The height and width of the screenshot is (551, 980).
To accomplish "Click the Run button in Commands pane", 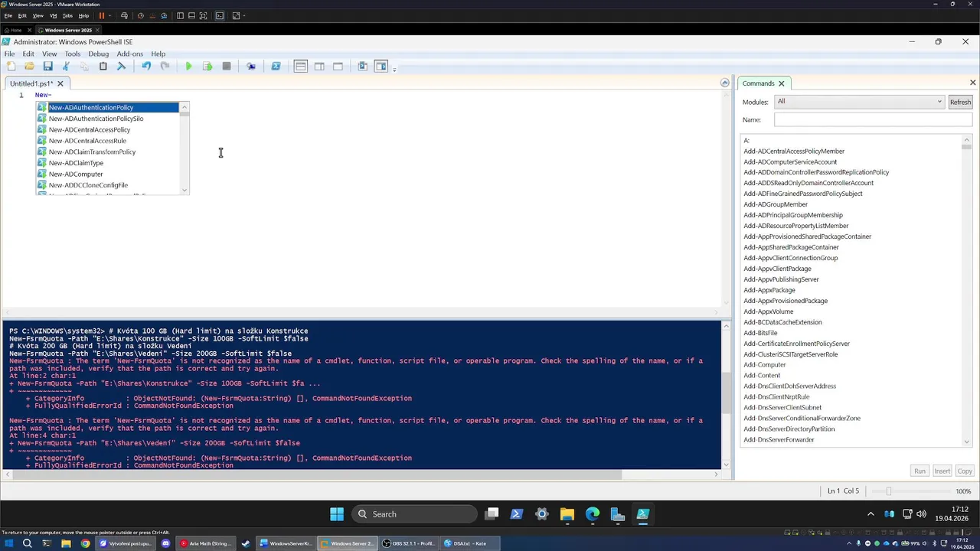I will pos(920,471).
